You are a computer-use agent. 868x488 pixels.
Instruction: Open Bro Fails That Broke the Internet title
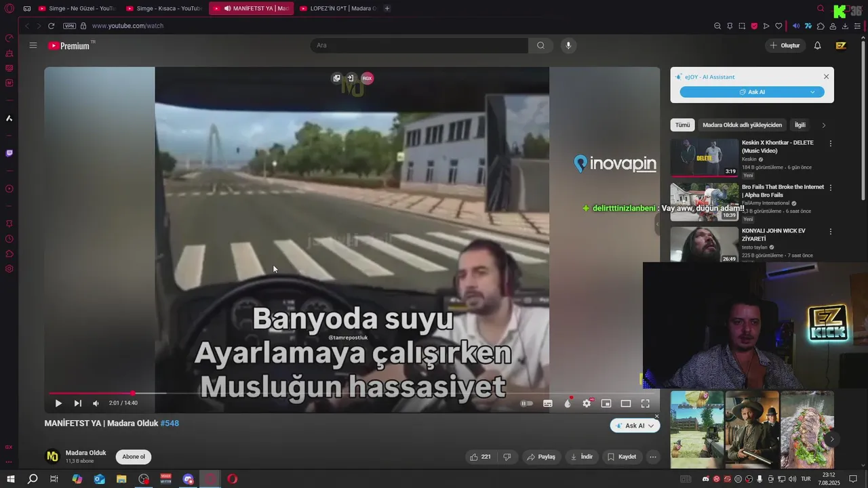[783, 190]
